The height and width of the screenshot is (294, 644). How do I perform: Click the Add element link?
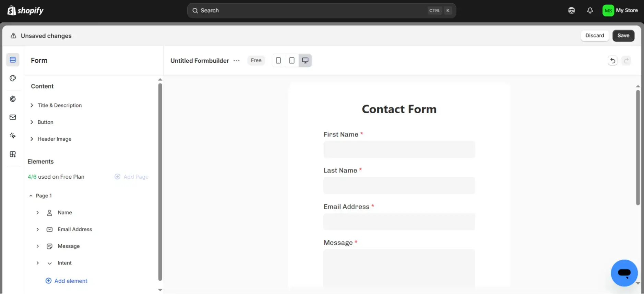(67, 281)
